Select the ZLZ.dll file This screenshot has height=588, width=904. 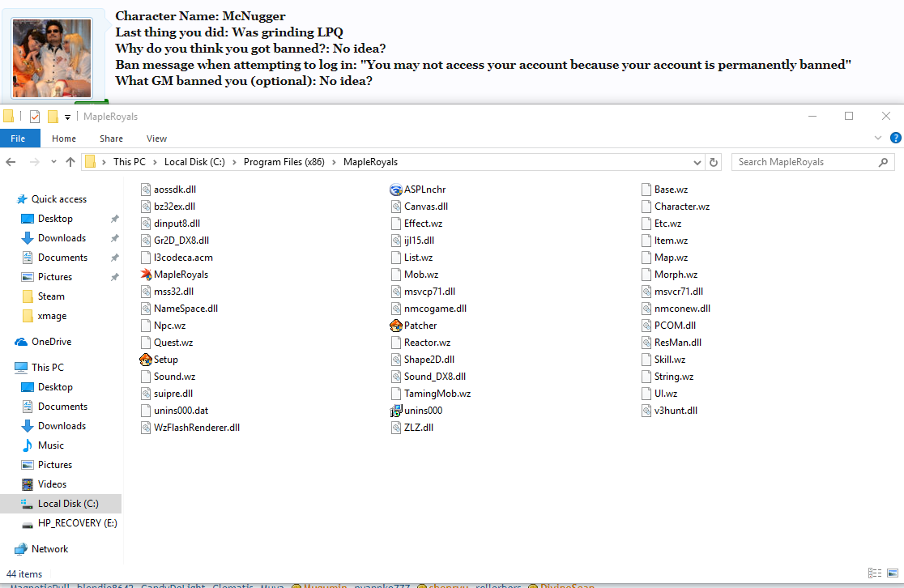click(412, 427)
